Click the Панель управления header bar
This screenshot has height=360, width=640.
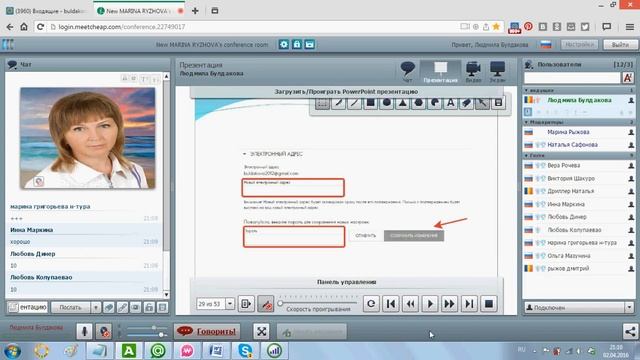[x=347, y=282]
